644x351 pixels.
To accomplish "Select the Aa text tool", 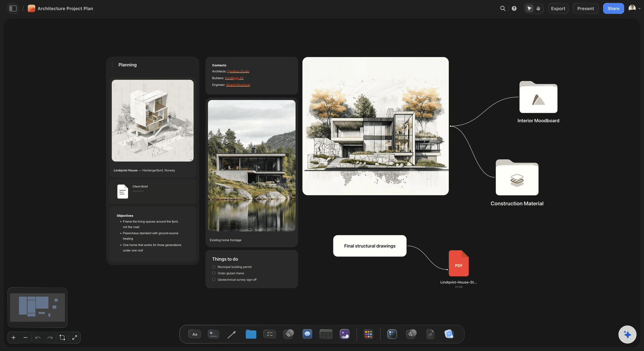I will click(x=195, y=334).
